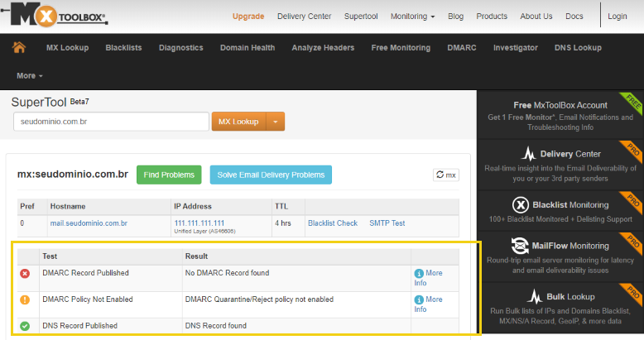Viewport: 644px width, 340px height.
Task: Click the 'DNS Record found' result text
Action: (215, 326)
